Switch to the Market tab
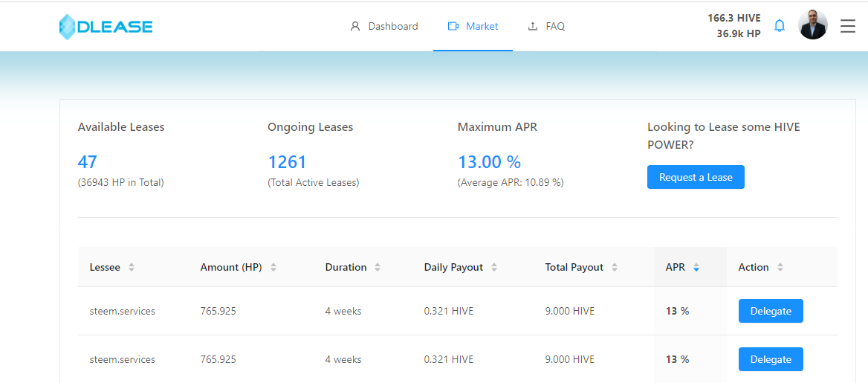Image resolution: width=868 pixels, height=383 pixels. [473, 26]
